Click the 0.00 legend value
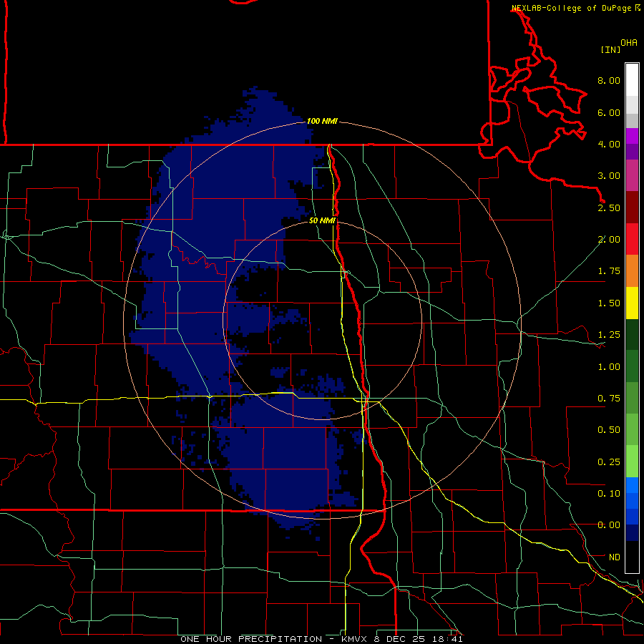Viewport: 644px width, 644px height. (609, 525)
